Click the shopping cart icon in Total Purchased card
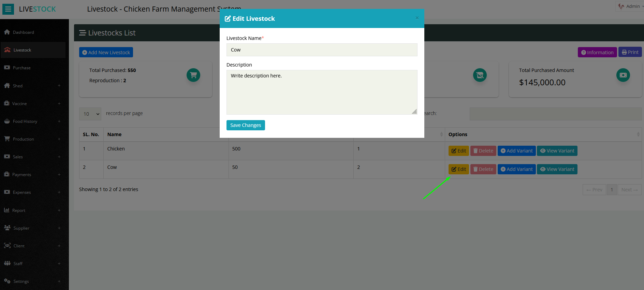 point(193,75)
